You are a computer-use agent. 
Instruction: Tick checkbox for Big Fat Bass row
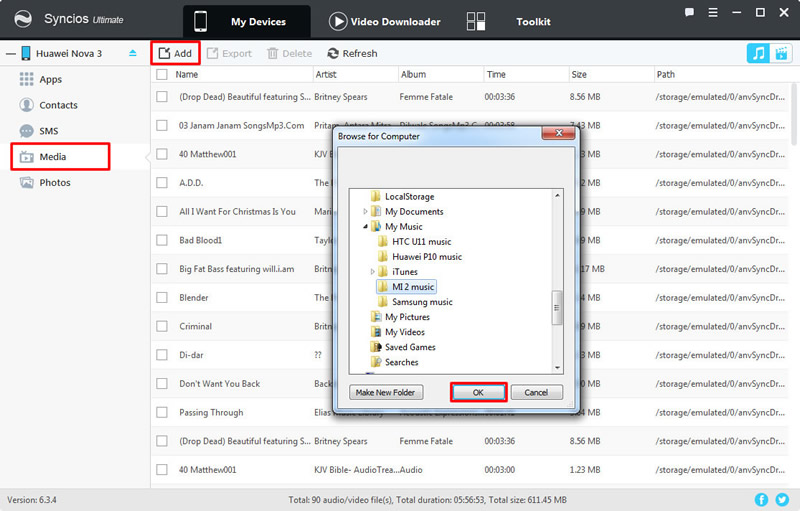(162, 269)
